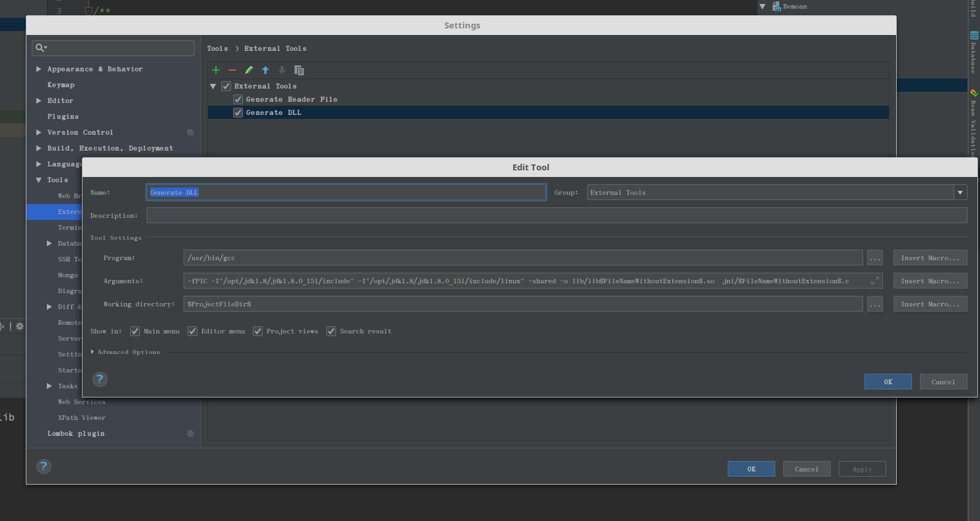Open the Group dropdown arrow
Image resolution: width=980 pixels, height=521 pixels.
[x=960, y=192]
